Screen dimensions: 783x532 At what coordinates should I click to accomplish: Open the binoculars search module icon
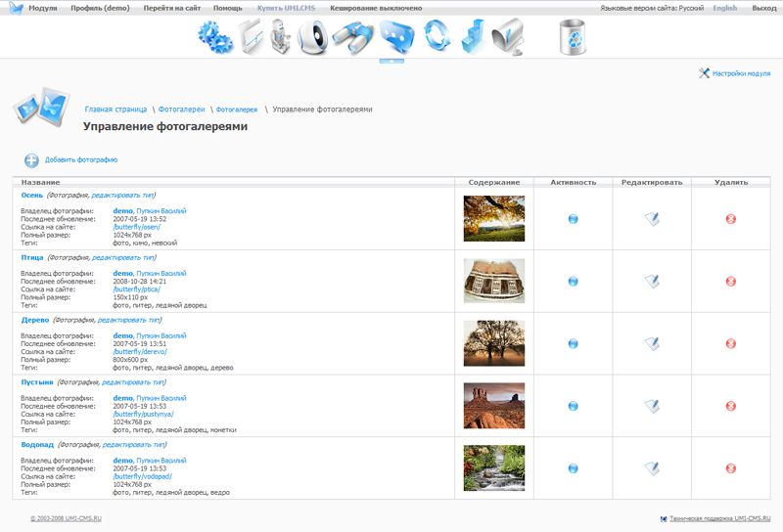click(353, 37)
